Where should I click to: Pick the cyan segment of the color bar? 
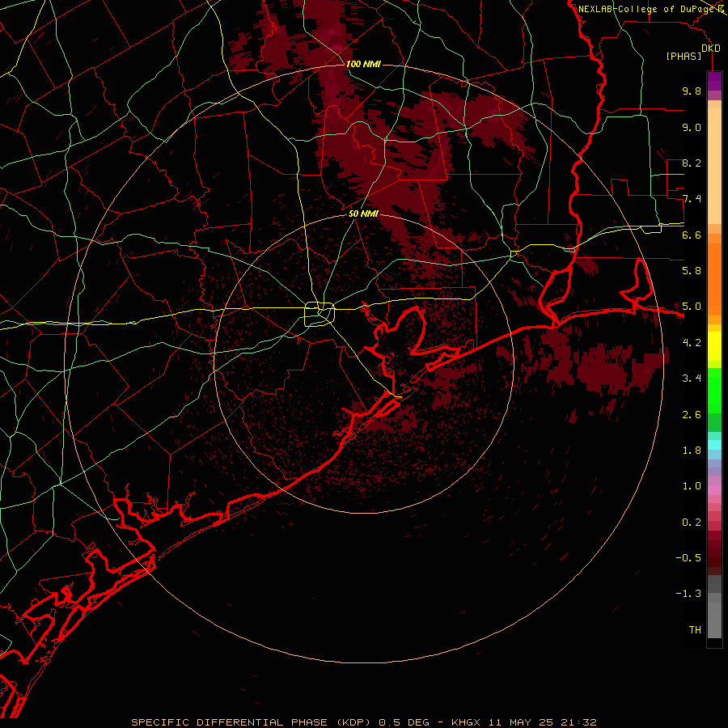coord(714,445)
